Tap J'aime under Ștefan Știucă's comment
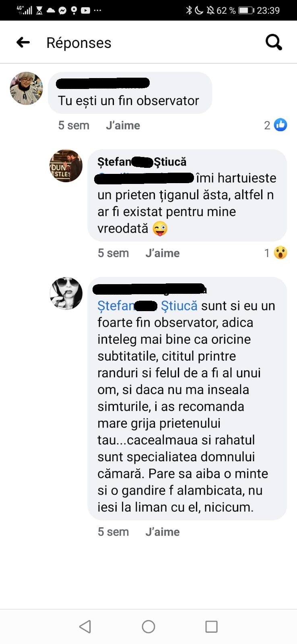Screen dimensions: 297x644 coord(163,253)
